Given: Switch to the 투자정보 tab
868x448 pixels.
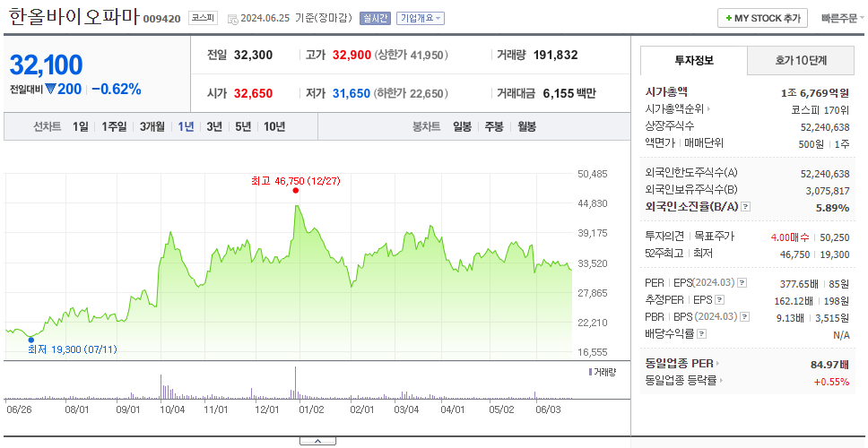Looking at the screenshot, I should [694, 61].
